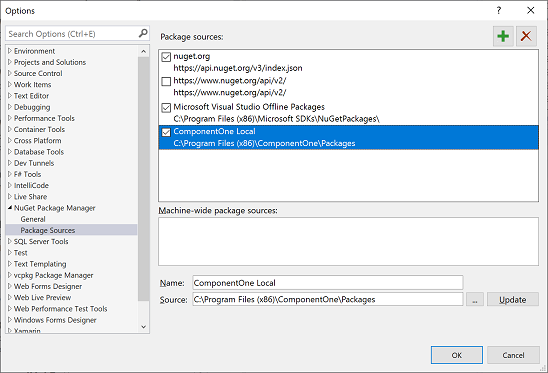
Task: Expand the Source Control node
Action: click(x=10, y=73)
